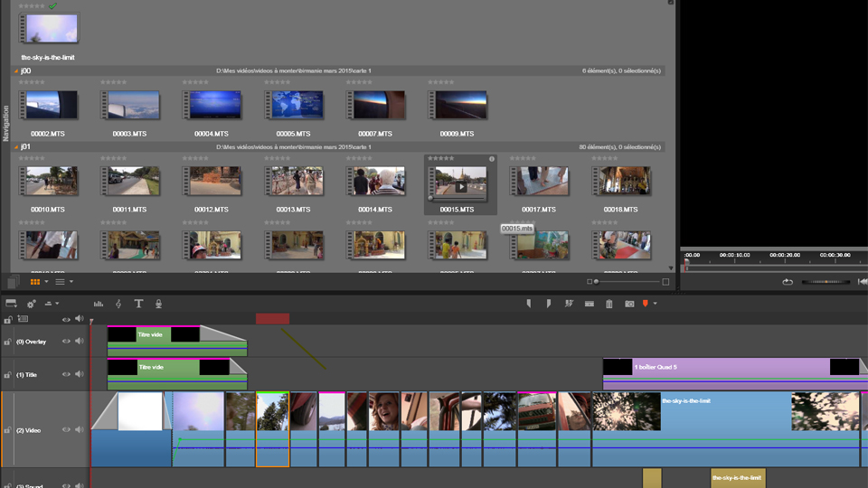868x488 pixels.
Task: Adjust the thumbnail size slider
Action: (x=597, y=282)
